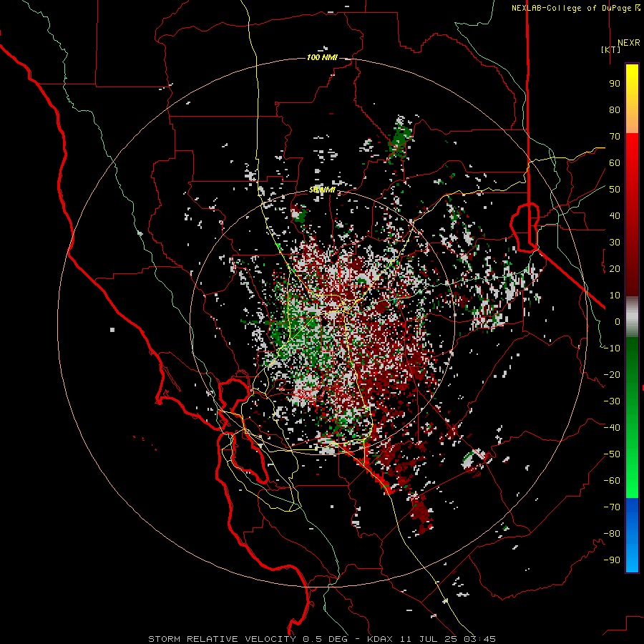644x644 pixels.
Task: Click the '40' value on velocity scale
Action: (615, 216)
